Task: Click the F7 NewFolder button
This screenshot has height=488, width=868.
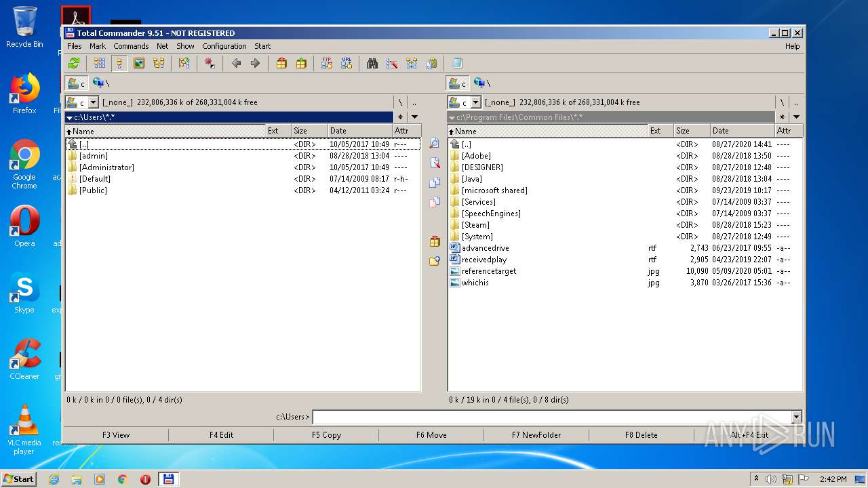Action: point(536,435)
